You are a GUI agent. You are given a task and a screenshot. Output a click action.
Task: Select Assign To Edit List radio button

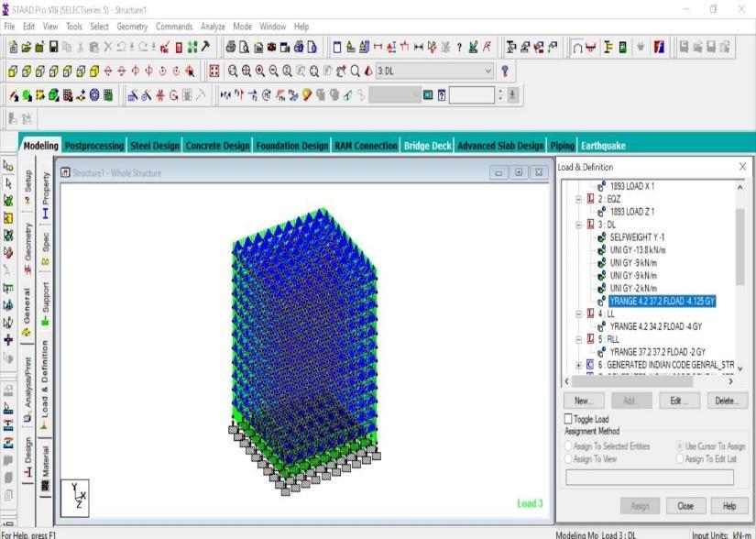tap(680, 459)
